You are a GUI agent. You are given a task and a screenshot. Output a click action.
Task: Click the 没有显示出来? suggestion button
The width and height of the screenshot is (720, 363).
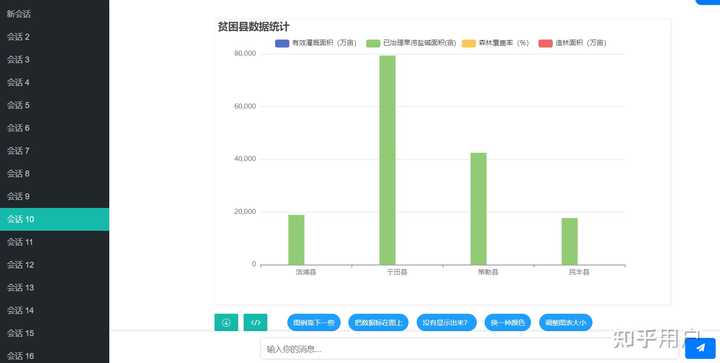446,323
